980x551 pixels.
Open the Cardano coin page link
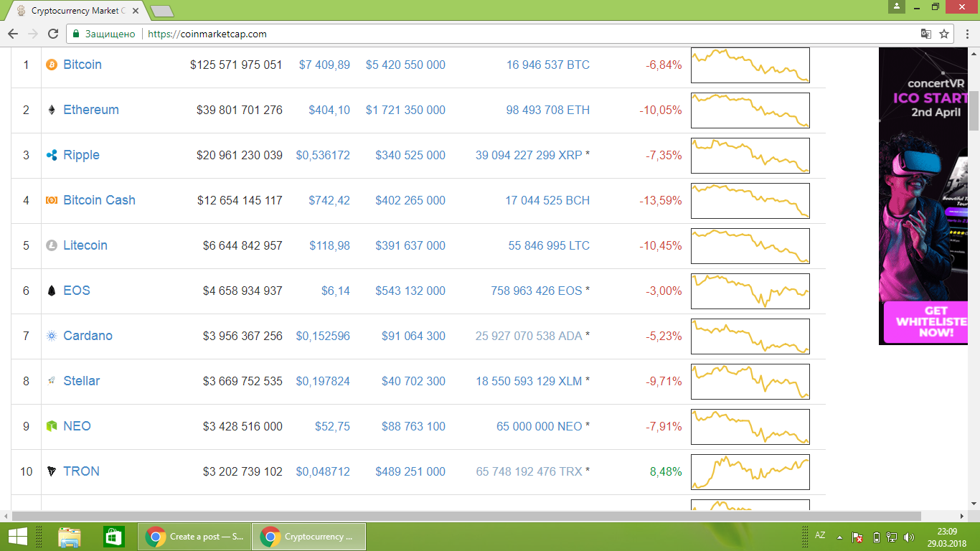click(88, 336)
